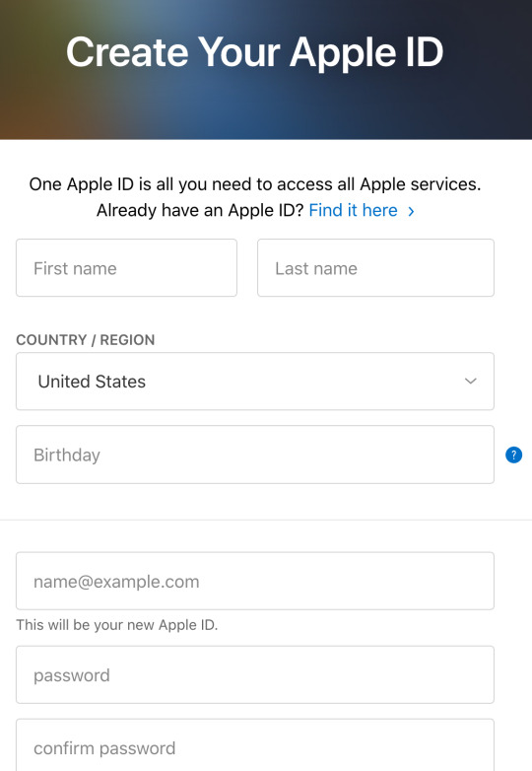The image size is (532, 771).
Task: Click the COUNTRY / REGION label
Action: 86,340
